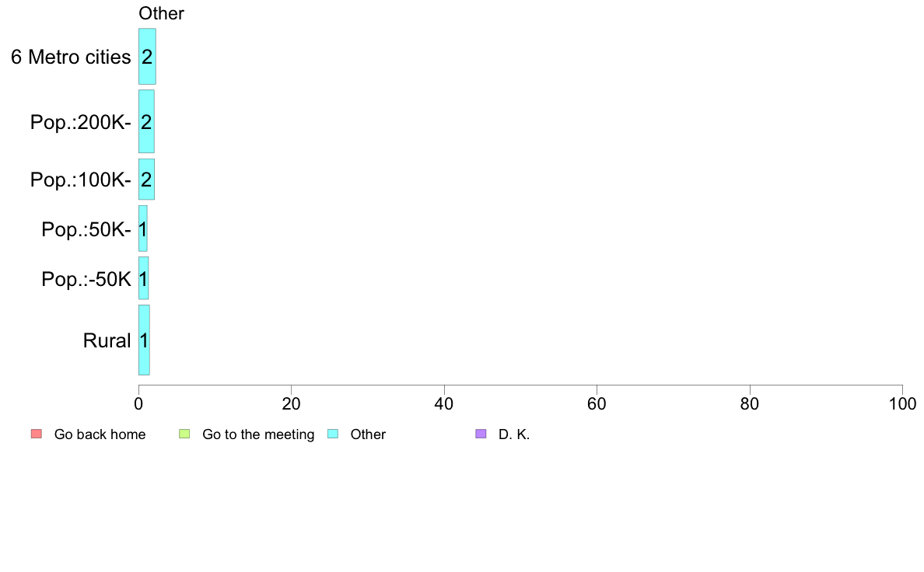Select the Pop.:100K- bar
Screen dimensions: 924x572
(147, 179)
